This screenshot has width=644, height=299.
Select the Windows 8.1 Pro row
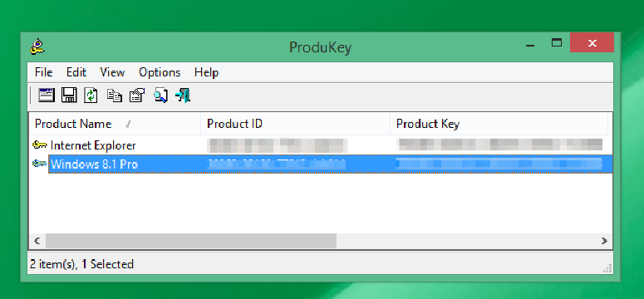pyautogui.click(x=320, y=164)
